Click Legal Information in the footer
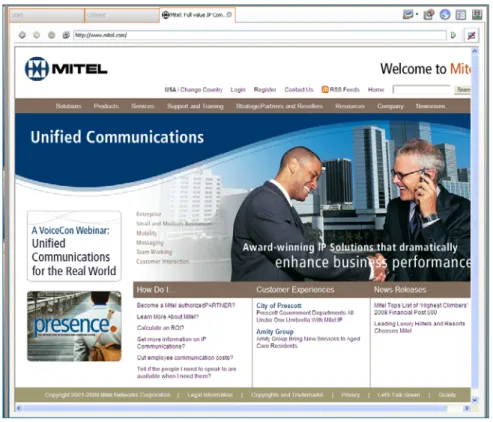493x422 pixels. coord(210,395)
